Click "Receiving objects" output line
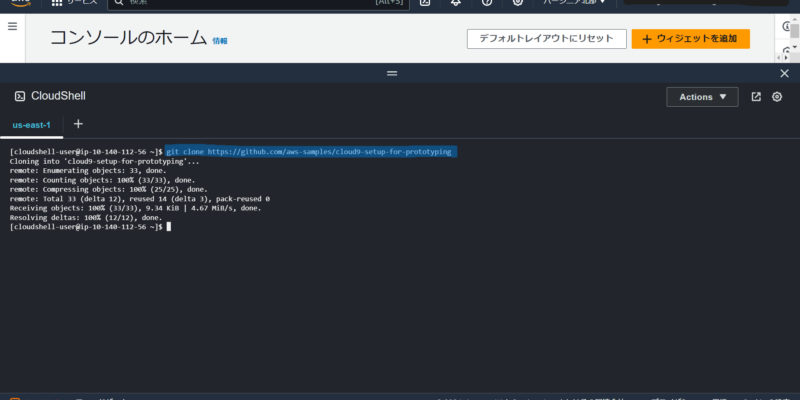 click(x=136, y=208)
